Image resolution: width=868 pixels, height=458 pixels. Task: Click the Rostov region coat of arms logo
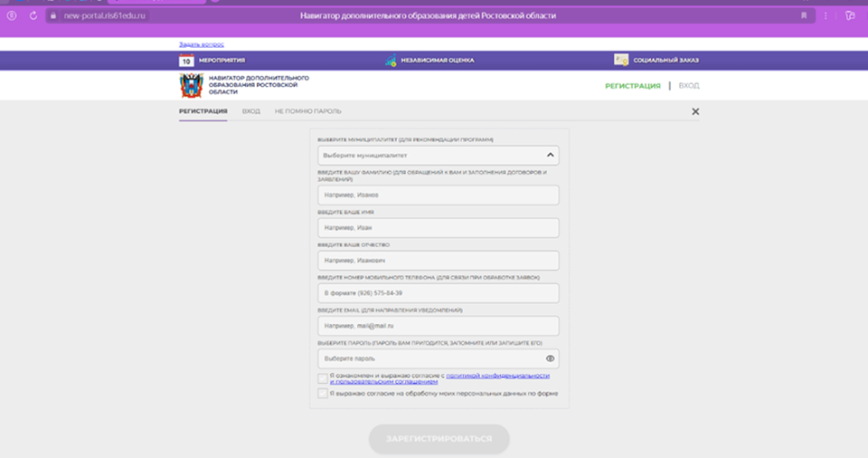pyautogui.click(x=191, y=86)
